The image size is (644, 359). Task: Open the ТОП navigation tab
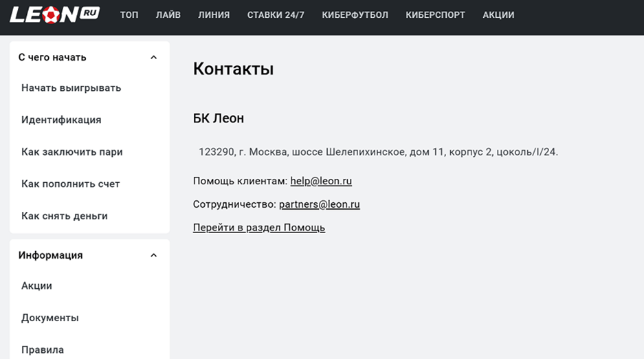coord(129,15)
